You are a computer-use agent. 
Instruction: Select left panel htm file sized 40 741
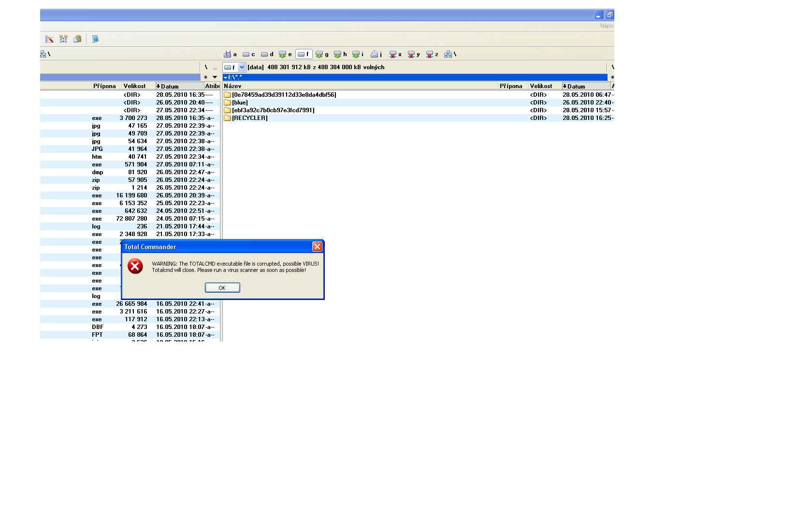(130, 157)
